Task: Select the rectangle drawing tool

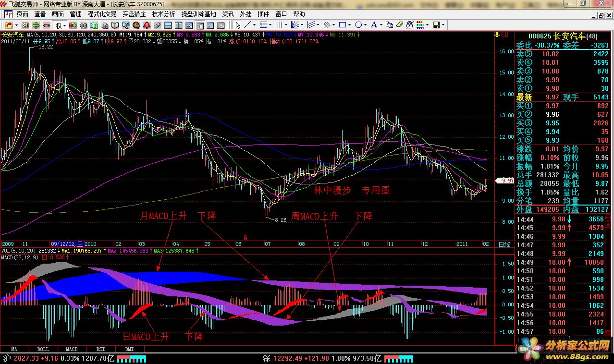Action: (343, 25)
